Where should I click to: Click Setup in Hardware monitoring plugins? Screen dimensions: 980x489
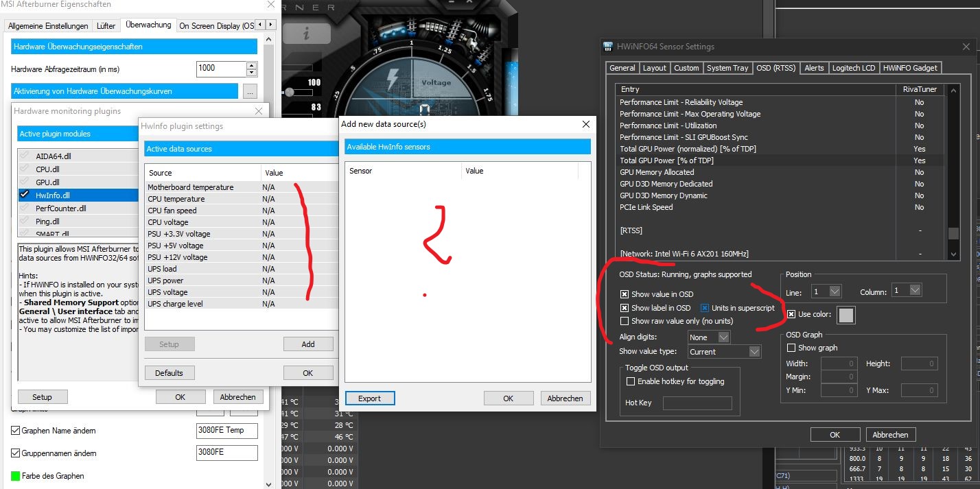42,397
